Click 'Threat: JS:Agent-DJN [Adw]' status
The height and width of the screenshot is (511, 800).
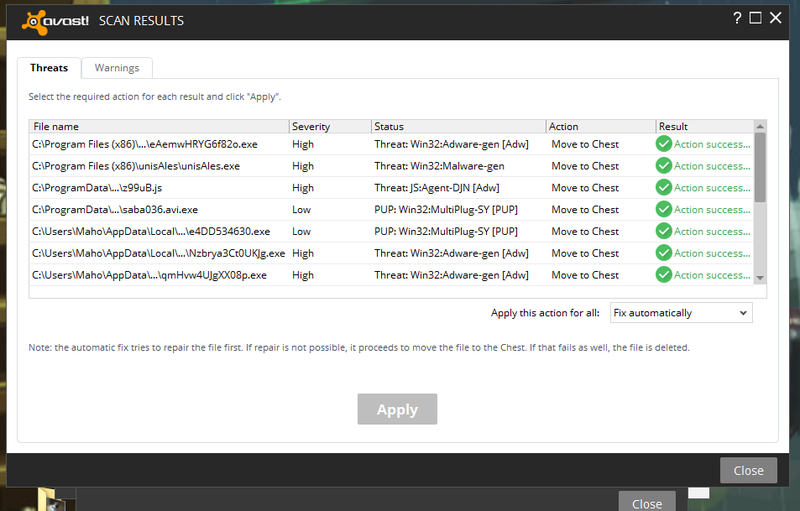(437, 188)
